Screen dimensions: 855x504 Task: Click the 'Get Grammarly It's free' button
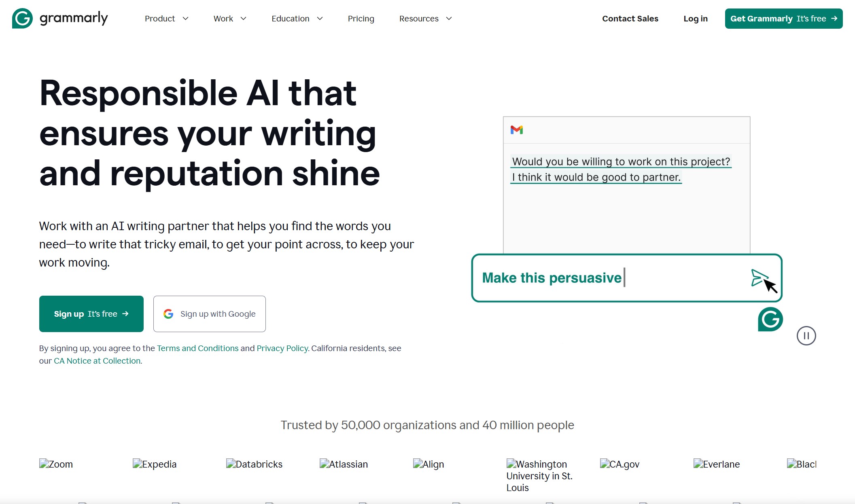(x=783, y=19)
